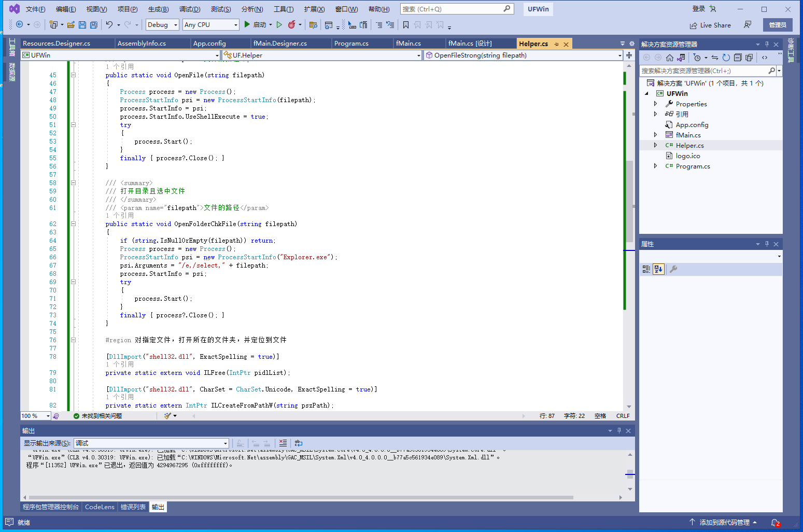Start debugging with green 启动 button
The width and height of the screenshot is (803, 532).
tap(255, 24)
